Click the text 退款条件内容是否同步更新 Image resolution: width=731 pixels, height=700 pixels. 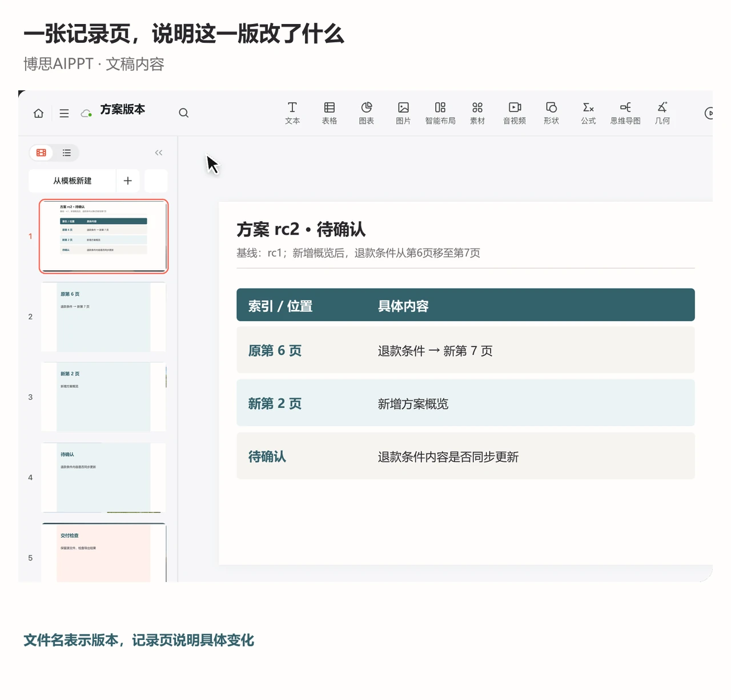pos(448,457)
